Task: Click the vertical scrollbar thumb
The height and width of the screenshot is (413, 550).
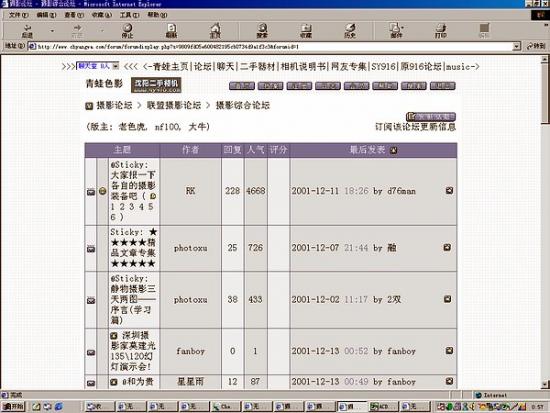Action: pyautogui.click(x=544, y=94)
